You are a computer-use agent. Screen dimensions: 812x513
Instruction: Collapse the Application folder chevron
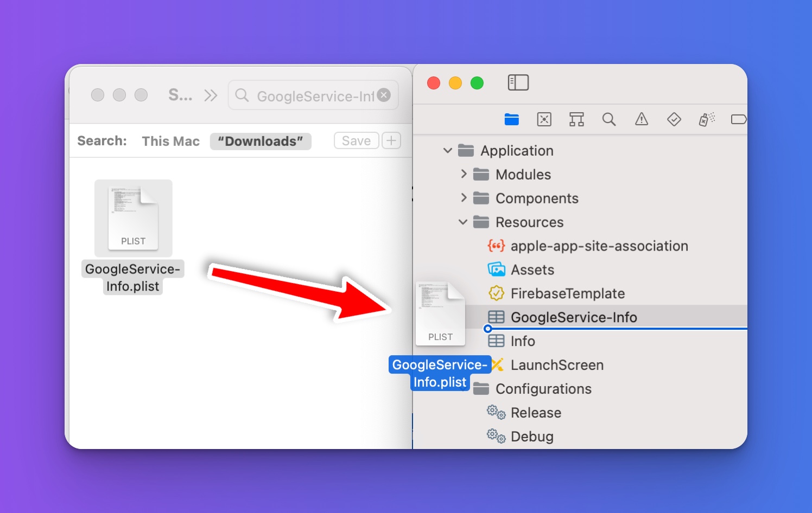[x=448, y=150]
